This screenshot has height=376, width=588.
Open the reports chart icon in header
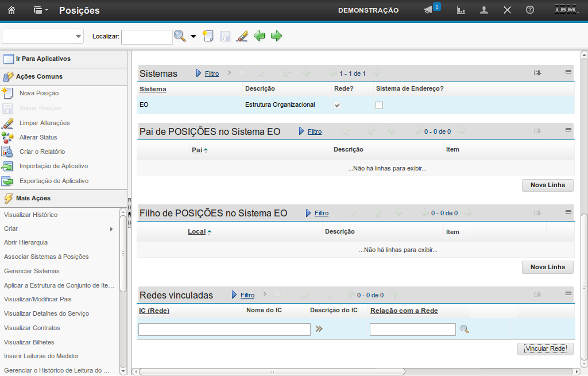[461, 10]
